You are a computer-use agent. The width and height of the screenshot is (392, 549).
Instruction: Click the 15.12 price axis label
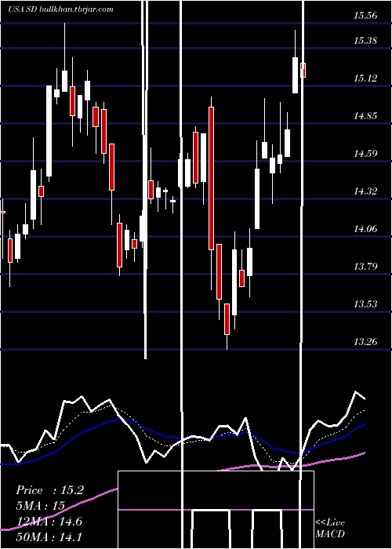click(x=365, y=78)
